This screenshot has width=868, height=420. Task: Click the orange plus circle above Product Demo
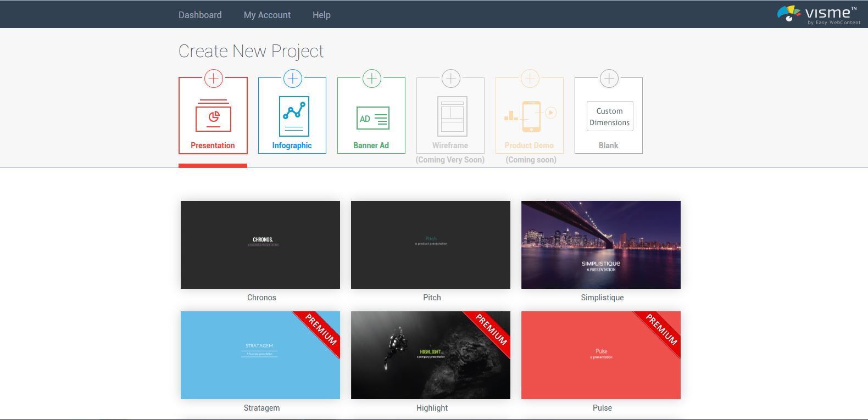(x=530, y=79)
